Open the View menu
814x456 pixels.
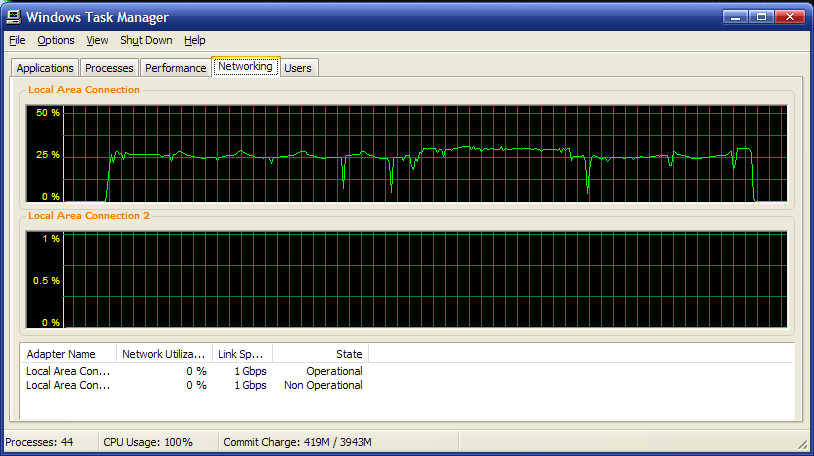[97, 40]
